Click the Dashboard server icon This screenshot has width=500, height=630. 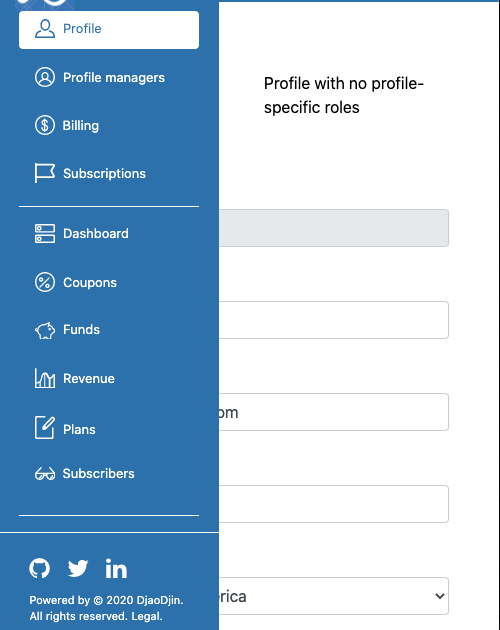point(45,233)
